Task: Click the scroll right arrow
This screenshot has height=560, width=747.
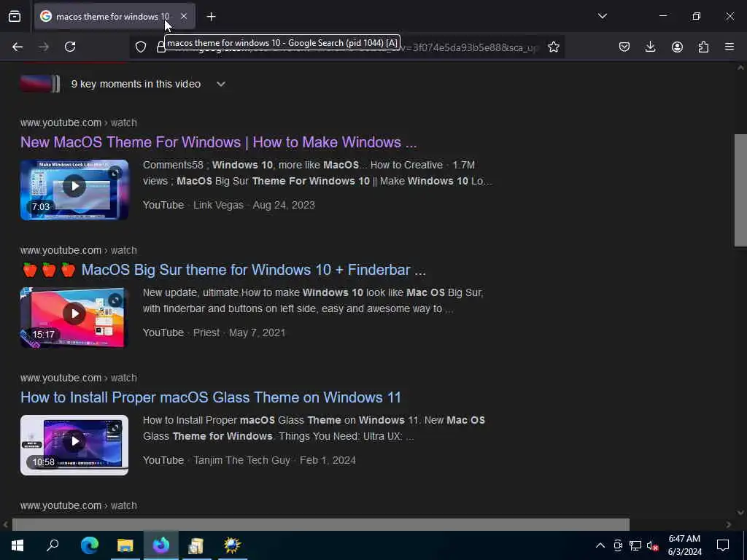Action: (x=729, y=524)
